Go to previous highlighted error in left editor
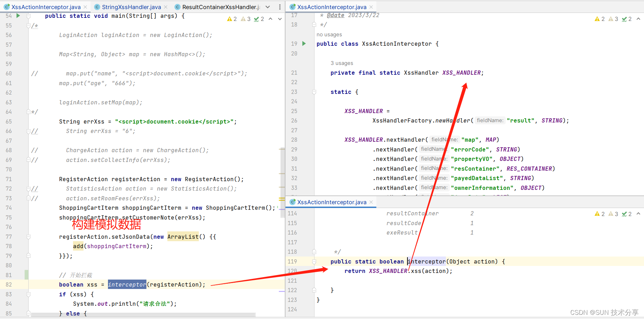The height and width of the screenshot is (319, 644). coord(270,19)
